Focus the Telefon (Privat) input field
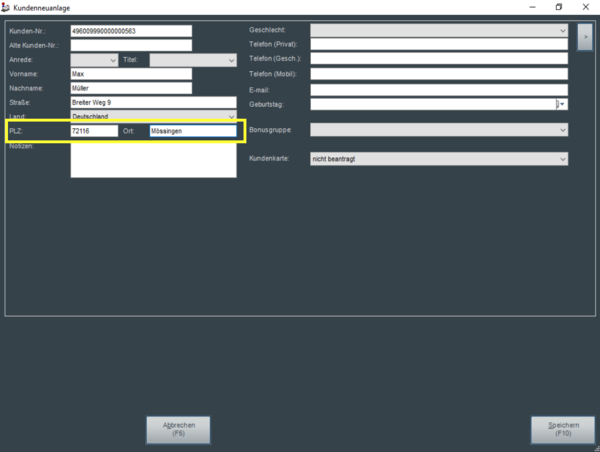The image size is (600, 452). point(438,45)
